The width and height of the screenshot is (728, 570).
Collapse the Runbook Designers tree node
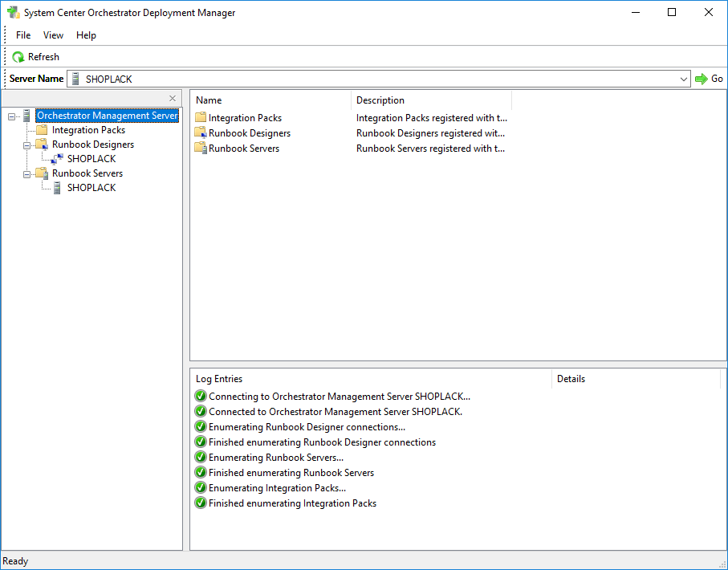(27, 145)
